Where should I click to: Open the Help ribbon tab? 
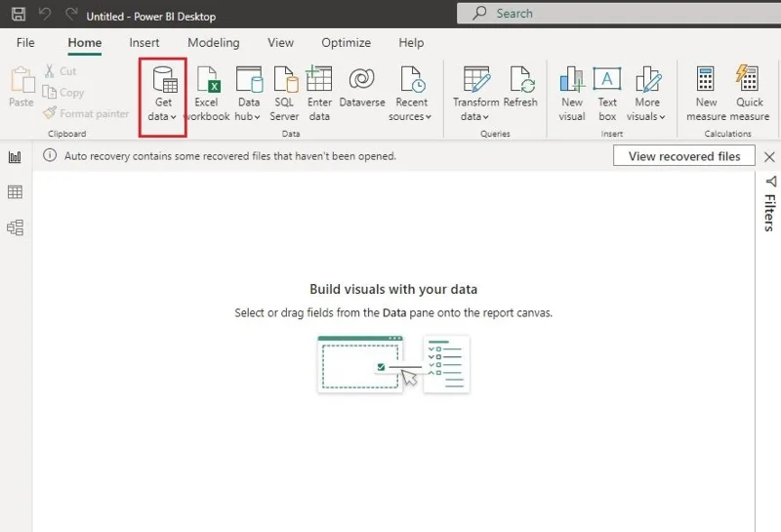pyautogui.click(x=411, y=43)
